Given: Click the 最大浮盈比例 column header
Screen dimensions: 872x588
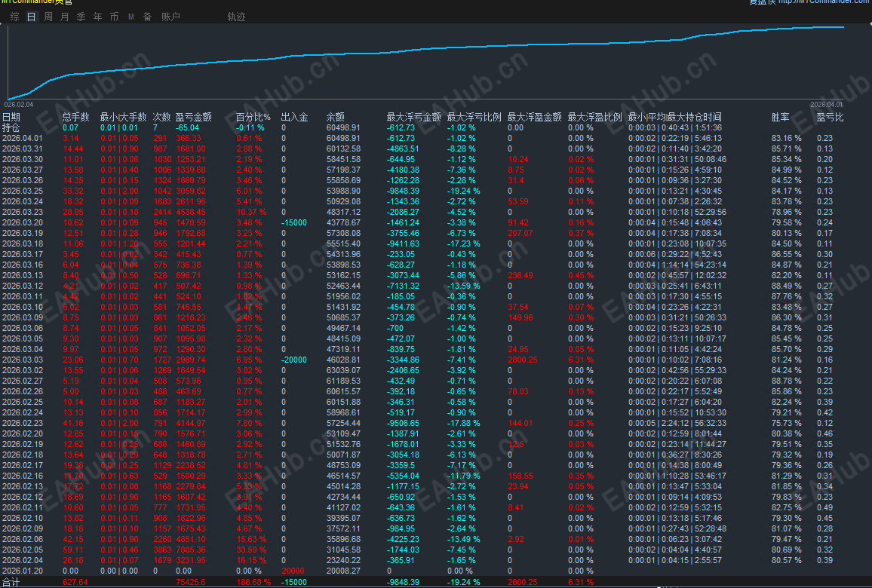Looking at the screenshot, I should 594,117.
